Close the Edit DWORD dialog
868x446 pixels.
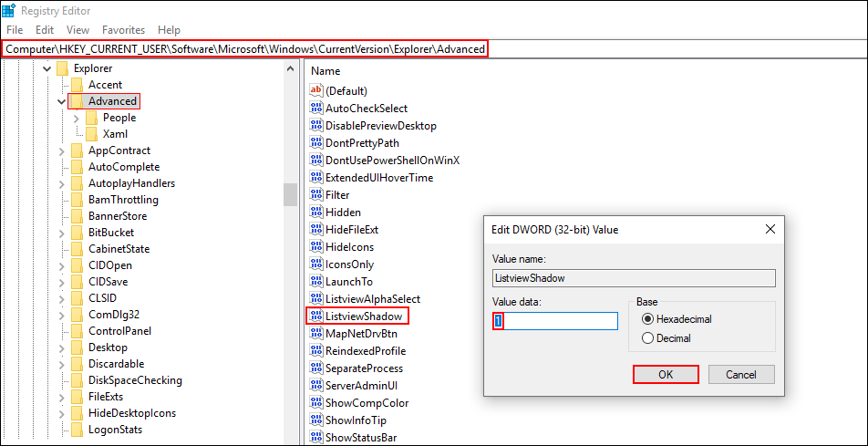pyautogui.click(x=770, y=229)
